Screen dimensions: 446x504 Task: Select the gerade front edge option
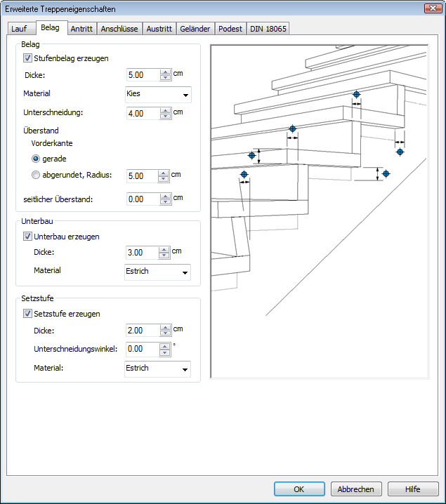tap(36, 159)
